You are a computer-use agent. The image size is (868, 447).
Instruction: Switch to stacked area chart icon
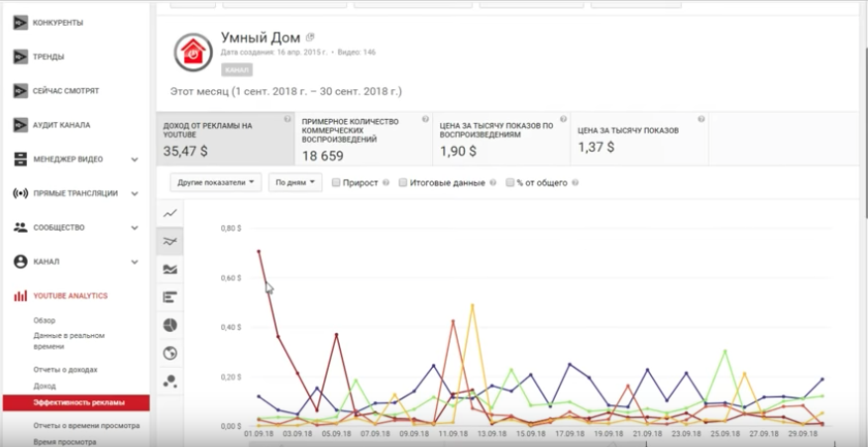[x=170, y=270]
